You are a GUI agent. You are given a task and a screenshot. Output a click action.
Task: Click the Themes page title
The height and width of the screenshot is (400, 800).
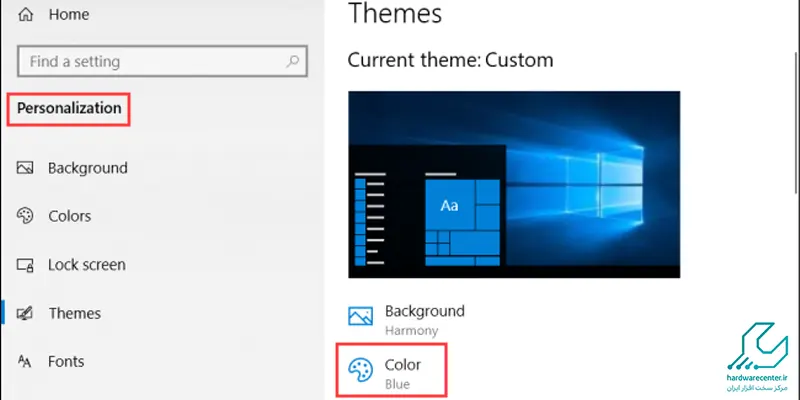(x=395, y=13)
